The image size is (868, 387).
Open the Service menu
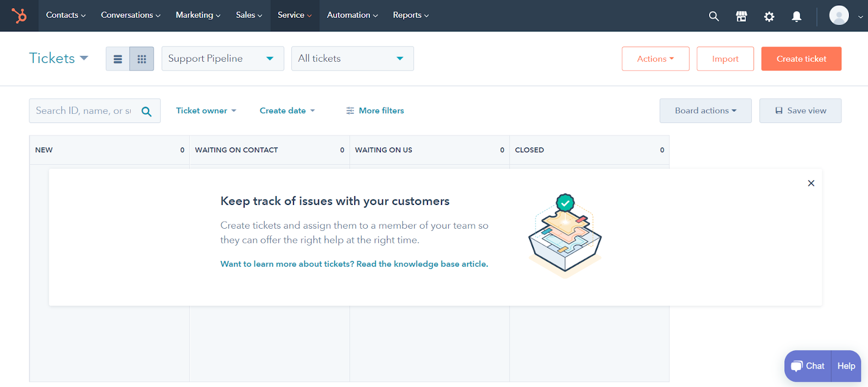[x=295, y=15]
